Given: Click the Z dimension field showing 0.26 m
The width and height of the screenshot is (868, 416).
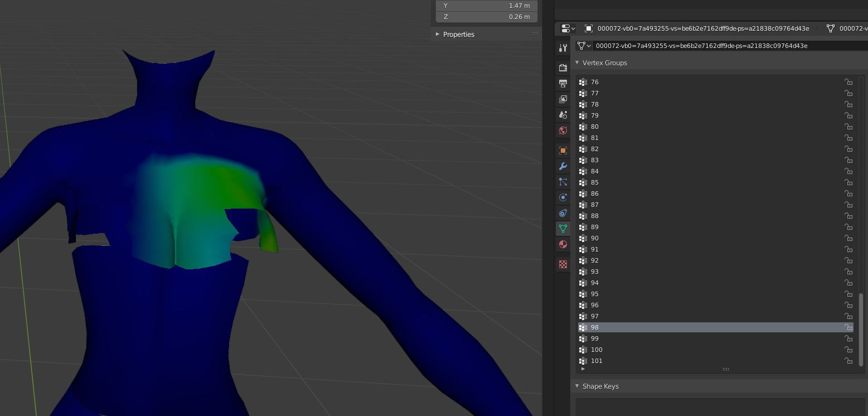Looking at the screenshot, I should tap(487, 17).
